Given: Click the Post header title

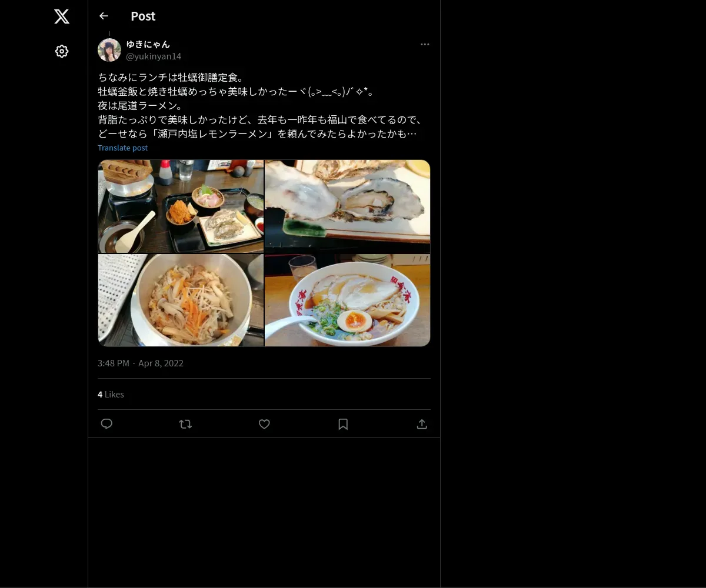Looking at the screenshot, I should click(x=143, y=16).
